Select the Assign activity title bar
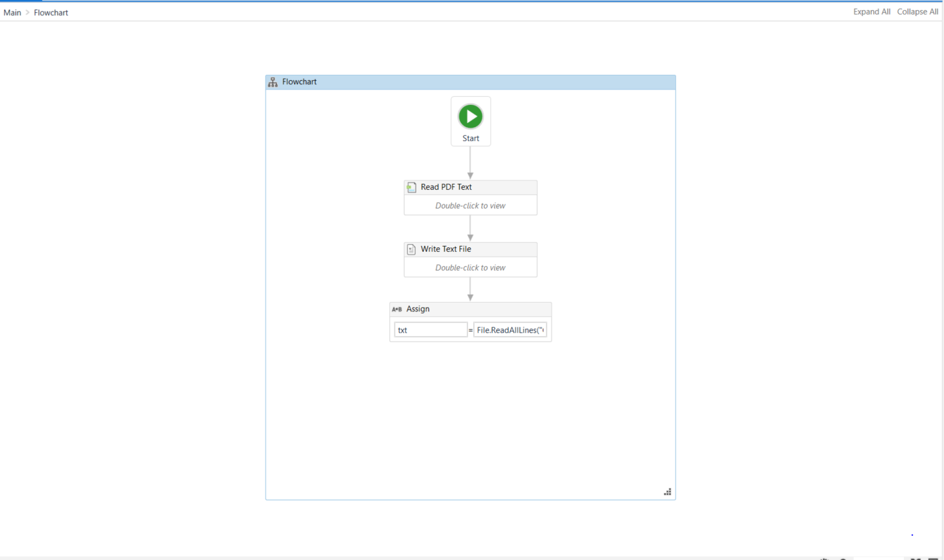944x560 pixels. pos(481,309)
